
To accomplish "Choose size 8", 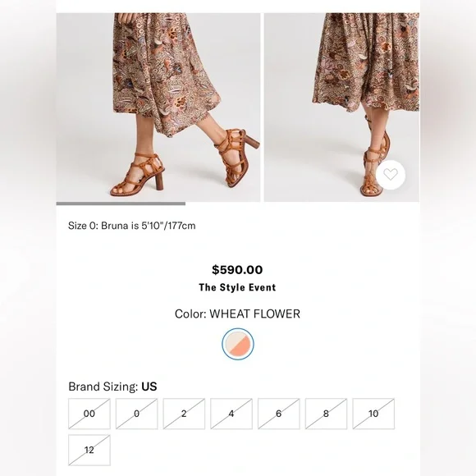I will pyautogui.click(x=326, y=414).
